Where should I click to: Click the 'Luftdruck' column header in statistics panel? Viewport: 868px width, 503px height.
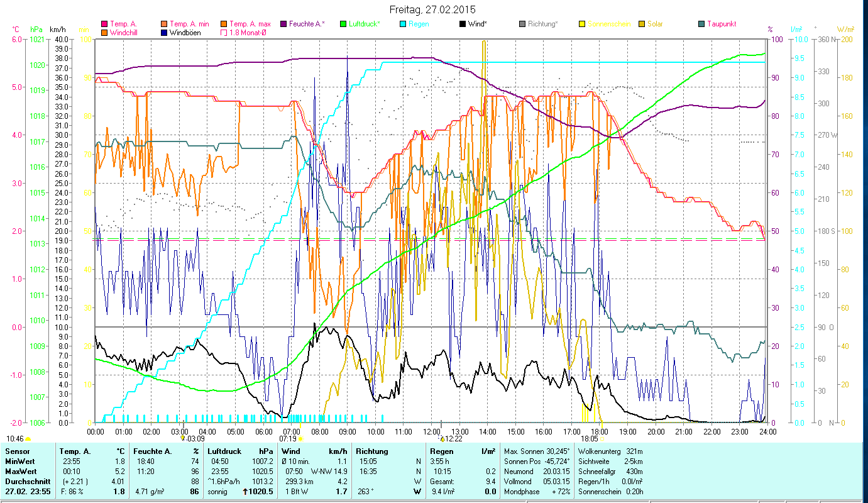[x=224, y=451]
